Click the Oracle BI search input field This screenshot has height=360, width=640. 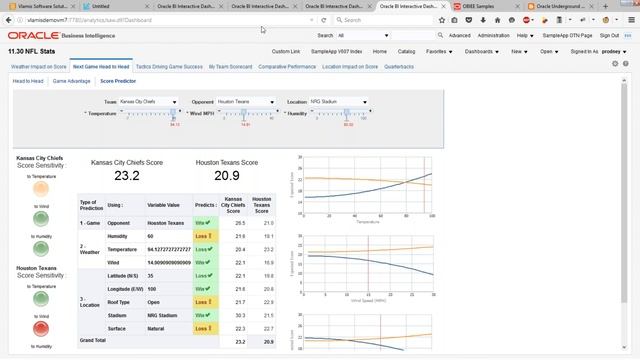pyautogui.click(x=413, y=36)
